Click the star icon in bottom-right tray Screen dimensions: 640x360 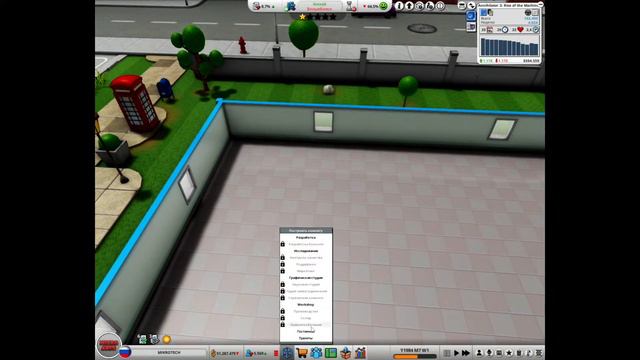(x=509, y=353)
